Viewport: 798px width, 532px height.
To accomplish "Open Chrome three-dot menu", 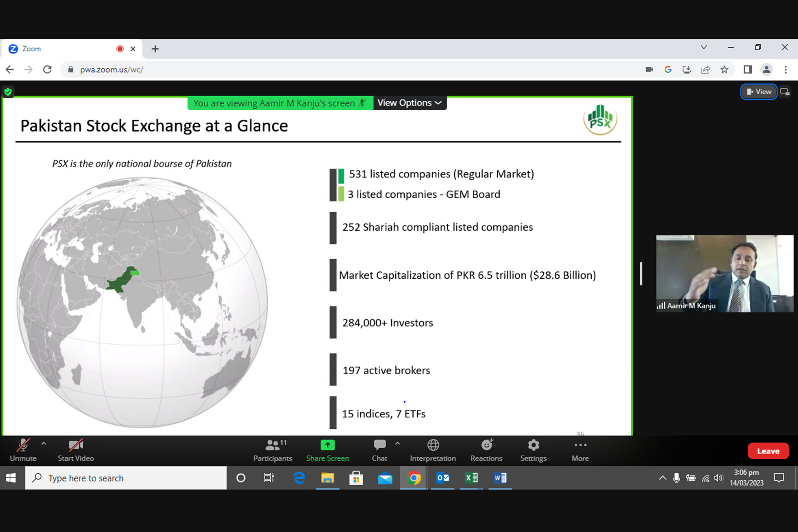I will [786, 70].
